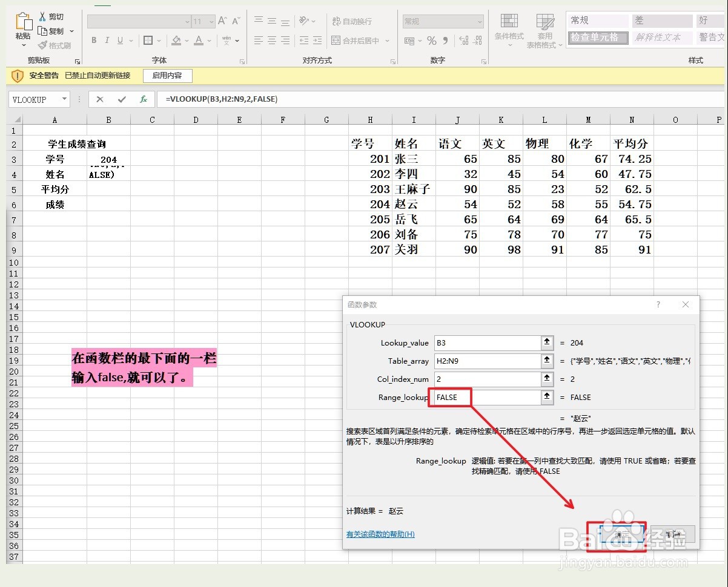Screen dimensions: 728x587
Task: Collapse dialog via Range_lookup range selector
Action: pos(547,397)
